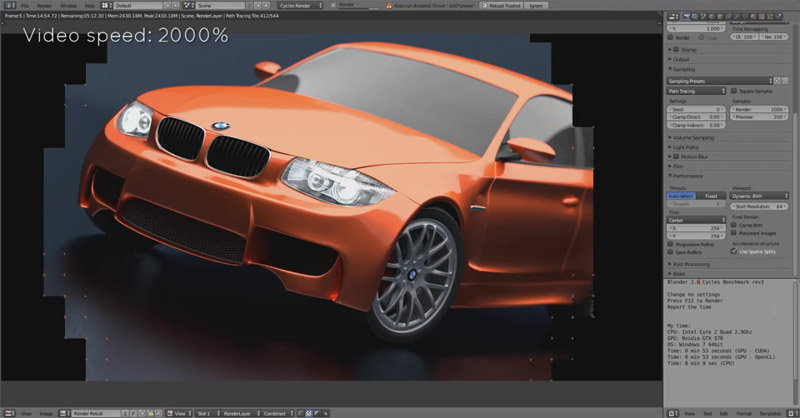
Task: Enable the Square Samples checkbox
Action: click(732, 91)
